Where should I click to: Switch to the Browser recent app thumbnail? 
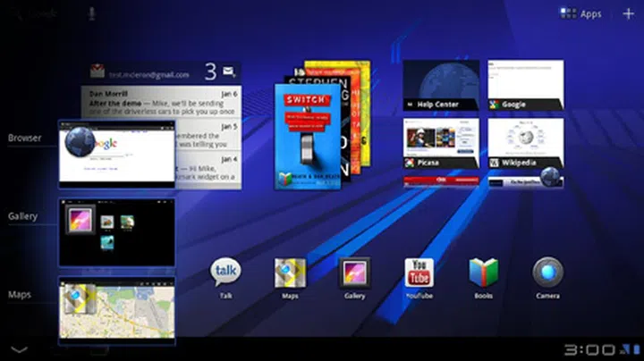(117, 155)
